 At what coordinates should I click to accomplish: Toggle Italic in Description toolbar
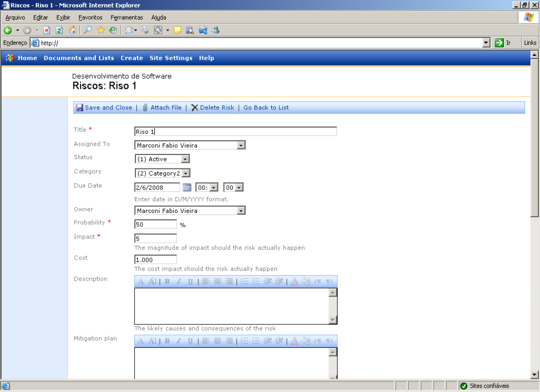[178, 281]
